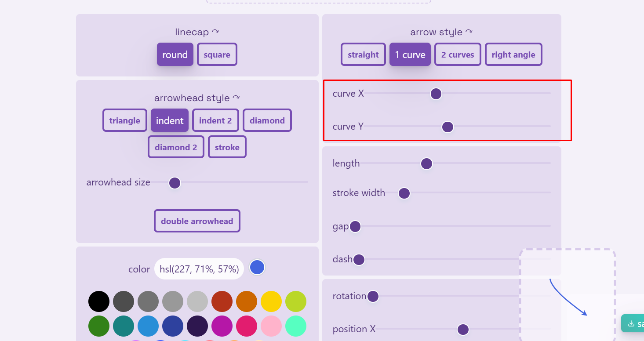Screen dimensions: 644x341
Task: Choose the triangle arrowhead style
Action: (125, 120)
